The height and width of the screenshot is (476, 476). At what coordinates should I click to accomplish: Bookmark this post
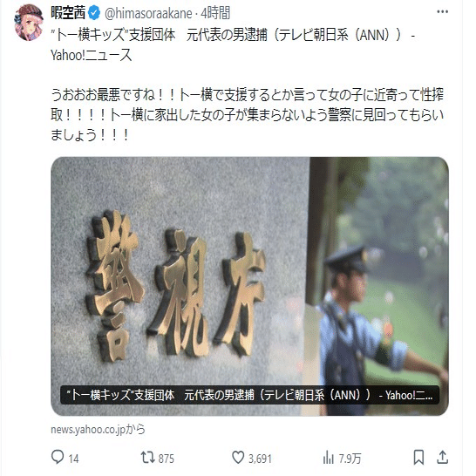click(x=418, y=457)
